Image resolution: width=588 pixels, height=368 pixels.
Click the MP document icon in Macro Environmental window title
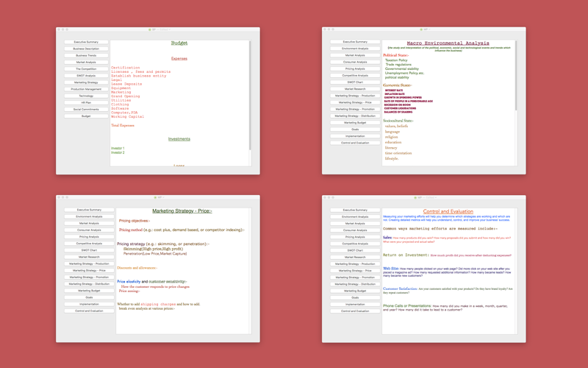click(421, 29)
